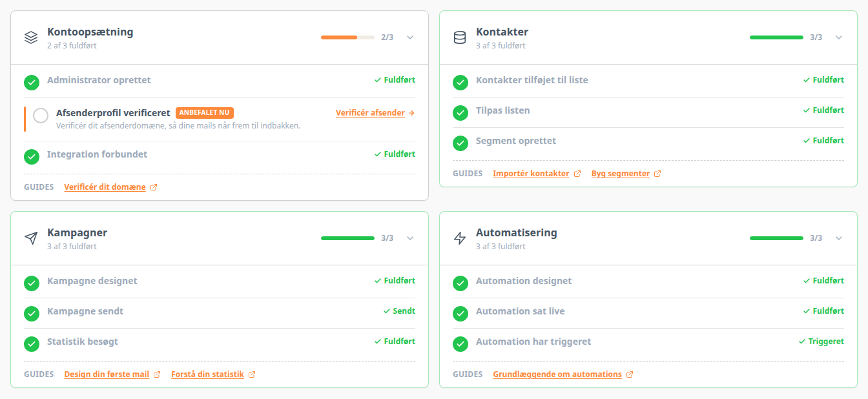This screenshot has width=868, height=399.
Task: Click the green check for Automation har triggeret
Action: (460, 344)
